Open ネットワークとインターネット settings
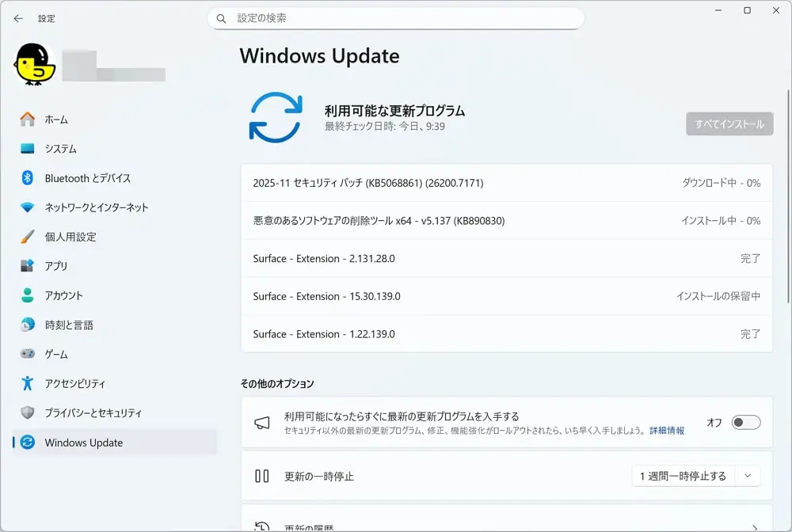The height and width of the screenshot is (532, 792). coord(87,207)
